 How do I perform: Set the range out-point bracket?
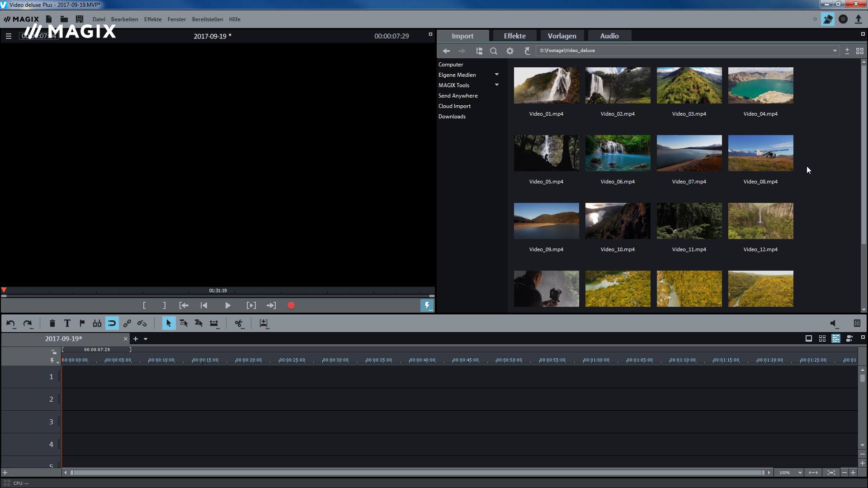tap(164, 305)
